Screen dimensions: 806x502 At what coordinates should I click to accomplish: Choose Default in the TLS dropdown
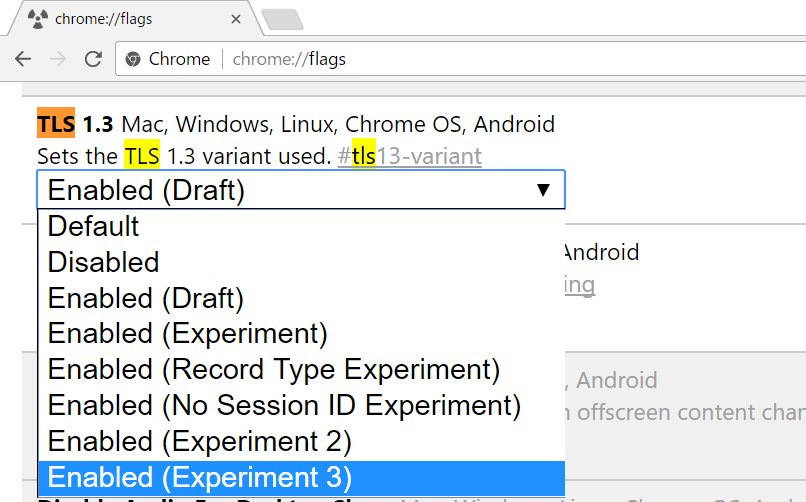point(301,226)
